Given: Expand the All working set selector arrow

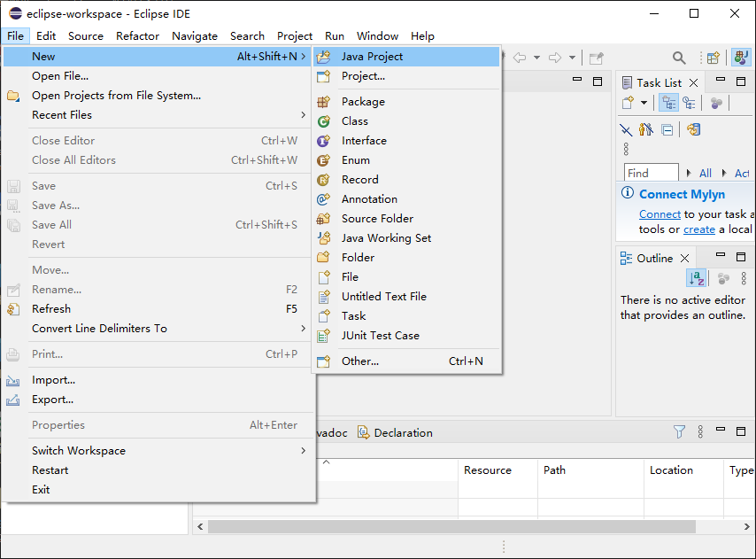Looking at the screenshot, I should tap(689, 173).
